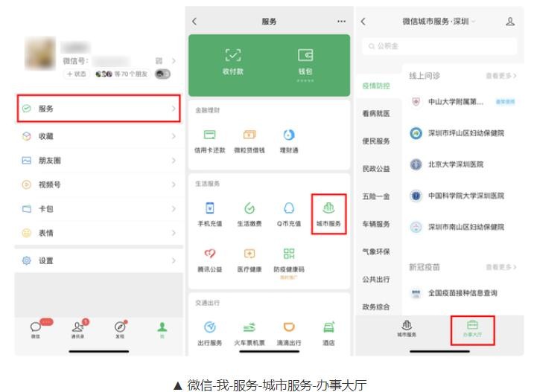Click the 公积金 search field
Screen dimensions: 534x392
pos(439,46)
